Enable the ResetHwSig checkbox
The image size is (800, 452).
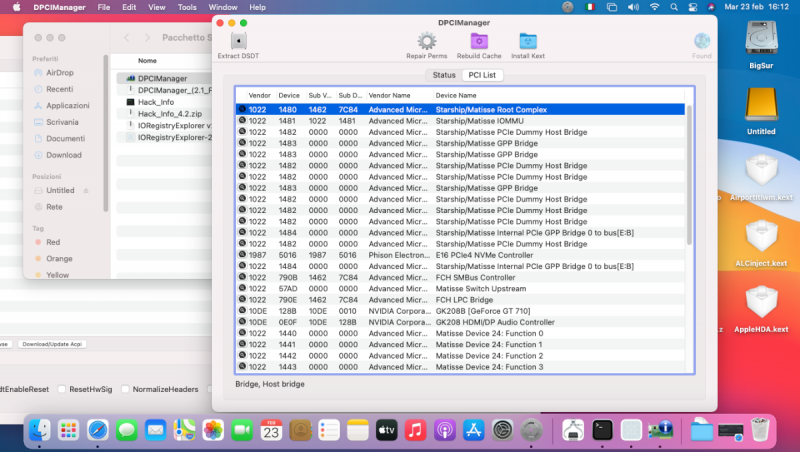pyautogui.click(x=63, y=387)
